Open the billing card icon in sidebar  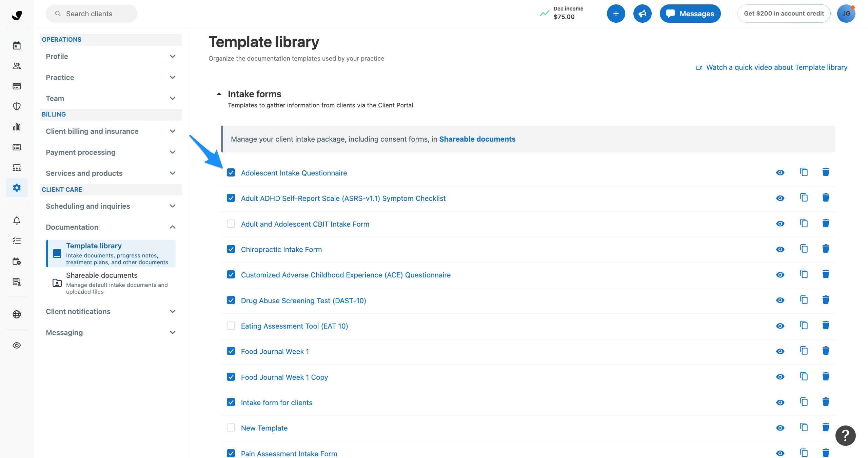[x=17, y=86]
